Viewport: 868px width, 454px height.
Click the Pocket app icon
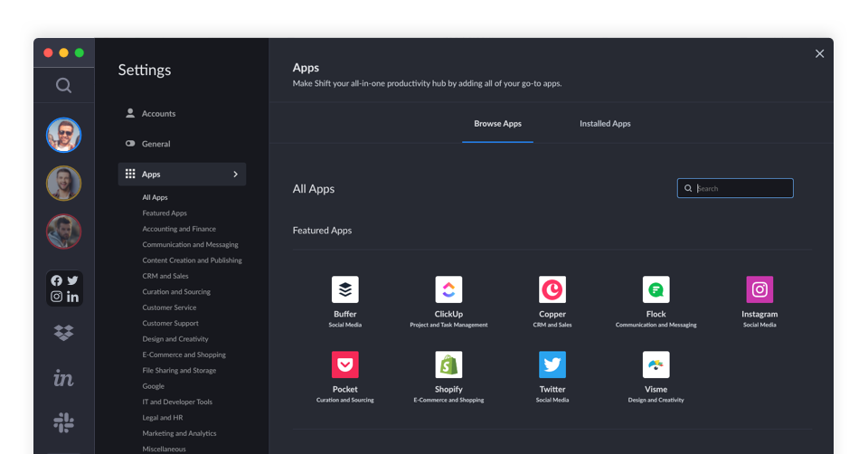(x=344, y=364)
